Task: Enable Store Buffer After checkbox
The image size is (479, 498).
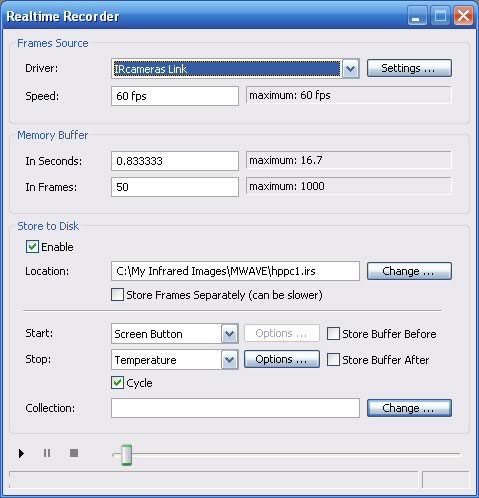Action: 333,360
